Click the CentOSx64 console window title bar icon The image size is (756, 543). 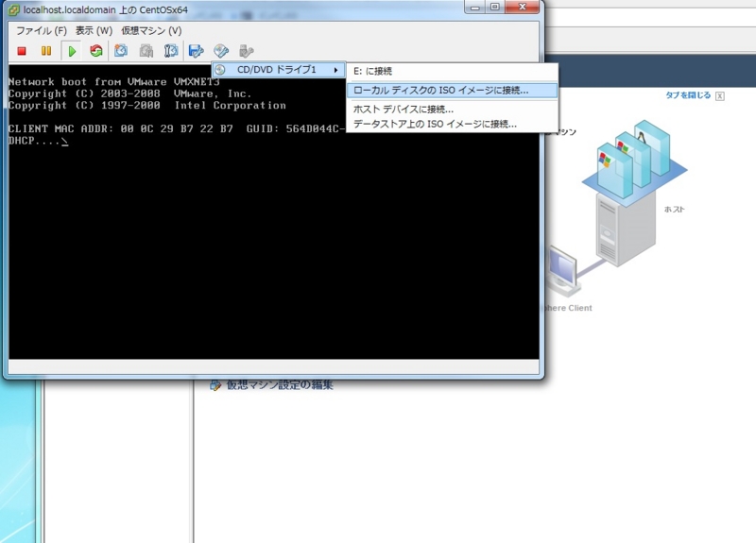[14, 9]
